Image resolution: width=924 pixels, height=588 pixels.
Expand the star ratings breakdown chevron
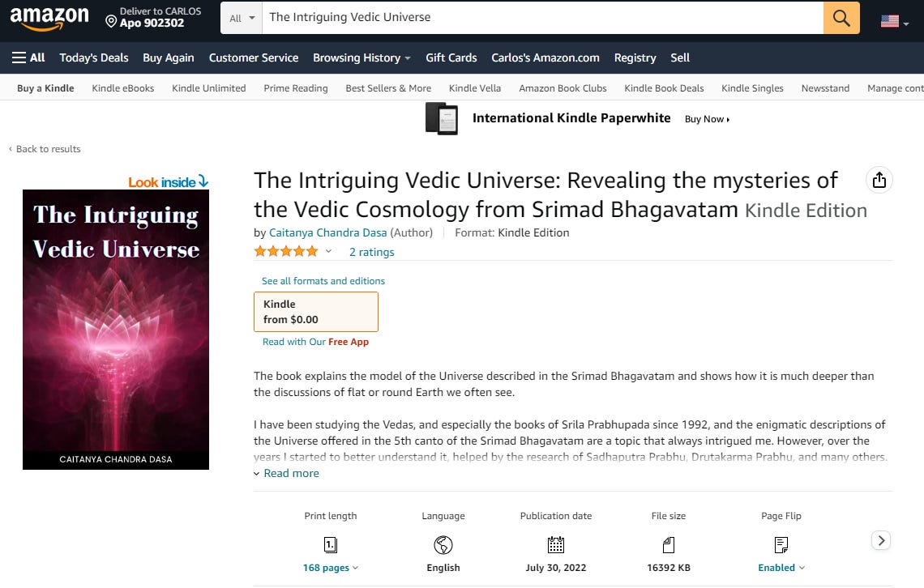(x=328, y=251)
